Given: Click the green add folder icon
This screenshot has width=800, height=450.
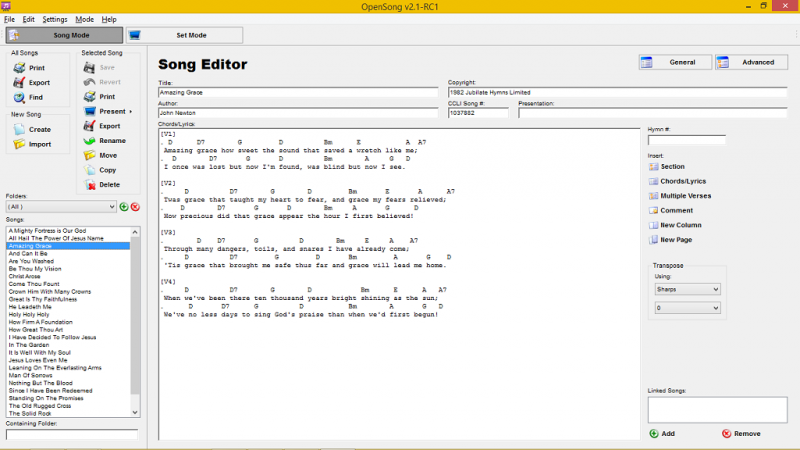Looking at the screenshot, I should click(124, 207).
